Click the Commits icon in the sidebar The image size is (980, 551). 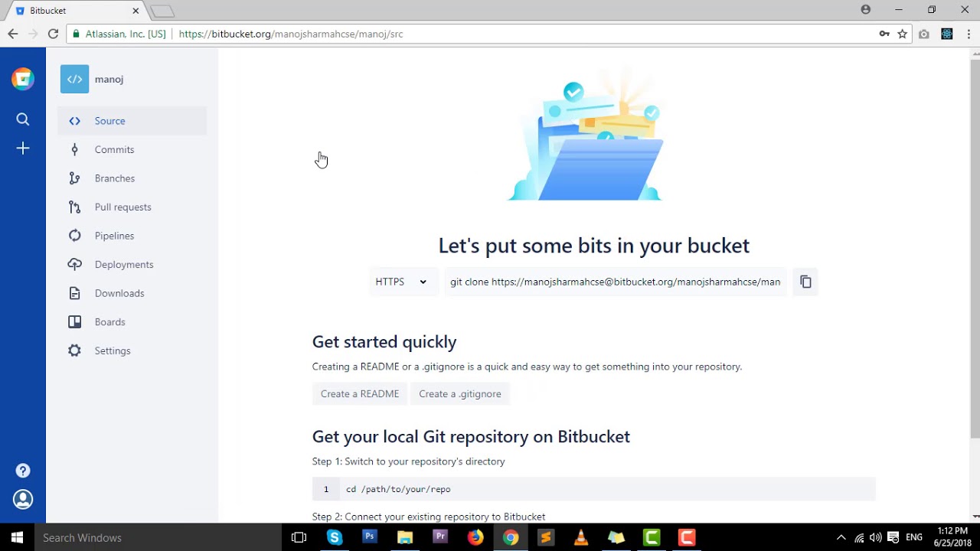(74, 150)
